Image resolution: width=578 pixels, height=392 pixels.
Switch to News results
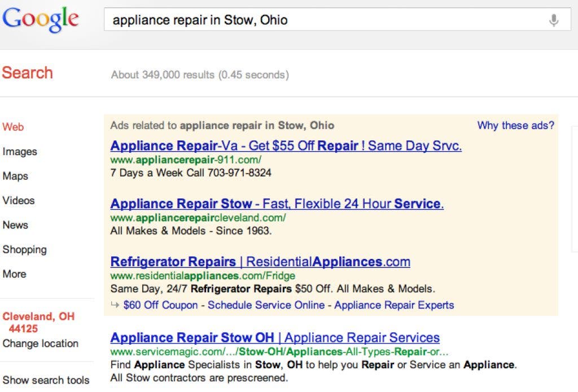(x=15, y=224)
